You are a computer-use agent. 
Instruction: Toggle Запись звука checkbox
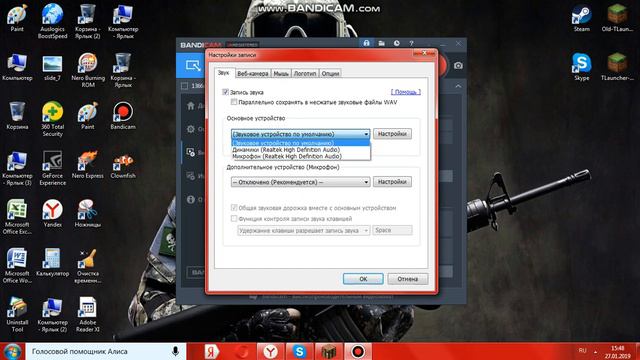pos(225,92)
